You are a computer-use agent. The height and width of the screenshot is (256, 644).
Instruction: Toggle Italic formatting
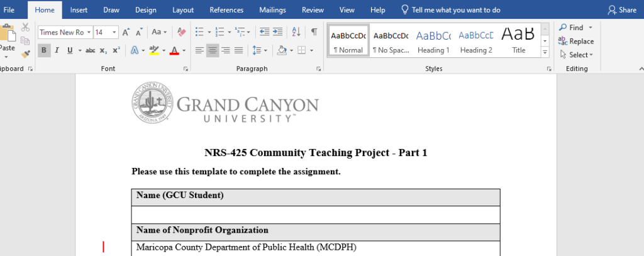(57, 50)
